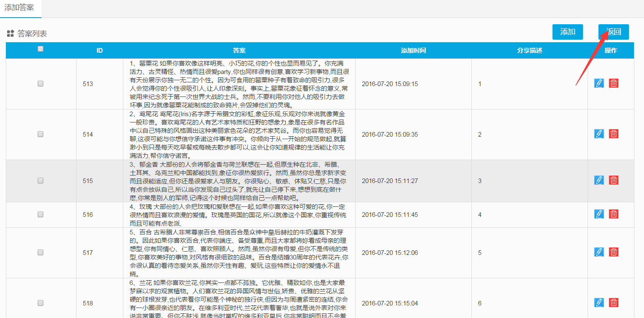Edit the lily answer ID 517
Screen dimensions: 644x318
[599, 252]
